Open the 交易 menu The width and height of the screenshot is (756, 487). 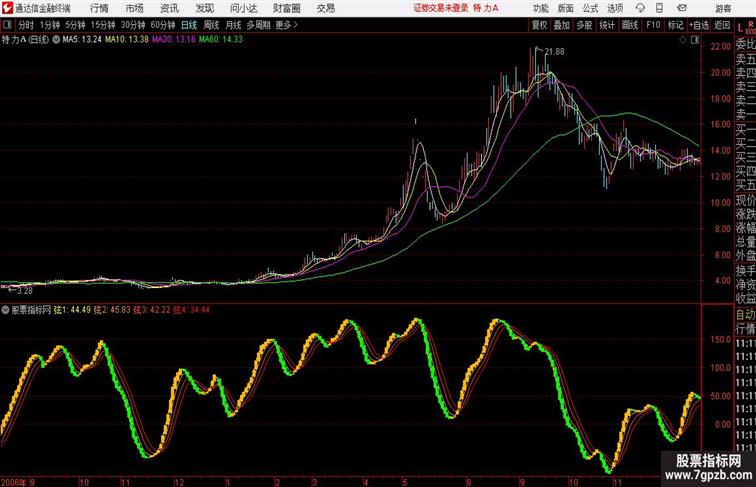[325, 8]
